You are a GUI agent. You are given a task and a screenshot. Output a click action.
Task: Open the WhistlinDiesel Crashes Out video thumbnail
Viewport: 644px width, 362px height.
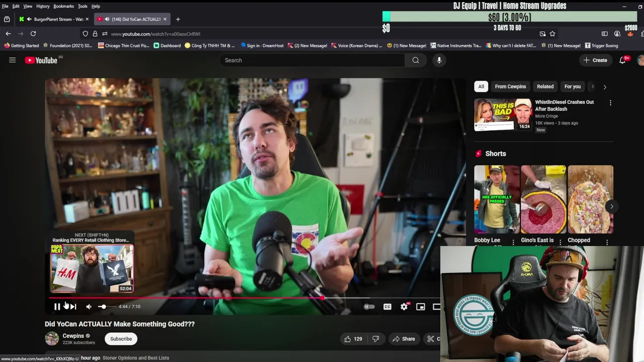(503, 115)
